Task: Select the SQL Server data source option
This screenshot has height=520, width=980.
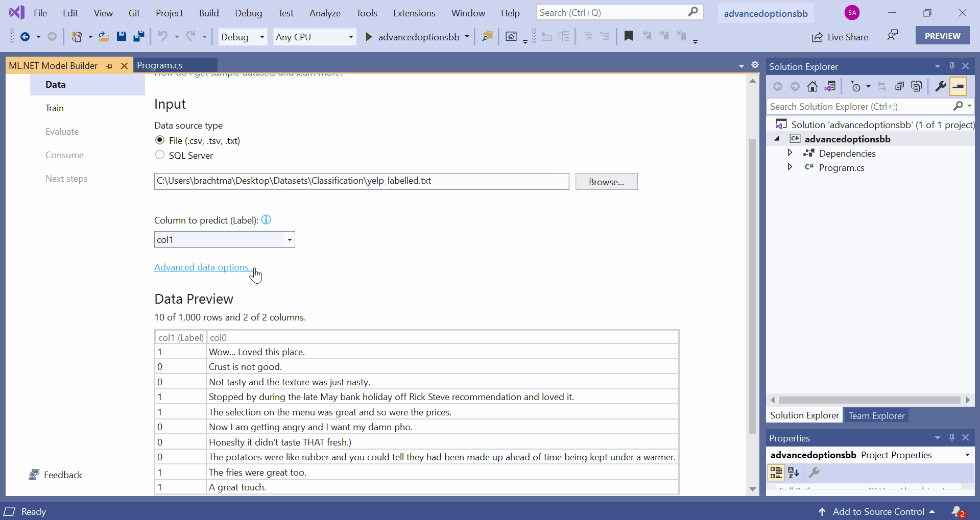Action: click(159, 155)
